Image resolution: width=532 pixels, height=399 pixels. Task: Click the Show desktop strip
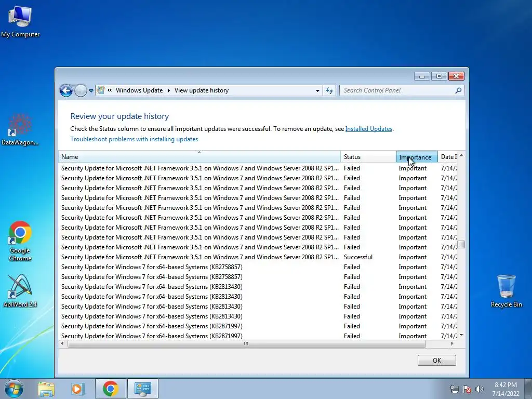pyautogui.click(x=528, y=389)
